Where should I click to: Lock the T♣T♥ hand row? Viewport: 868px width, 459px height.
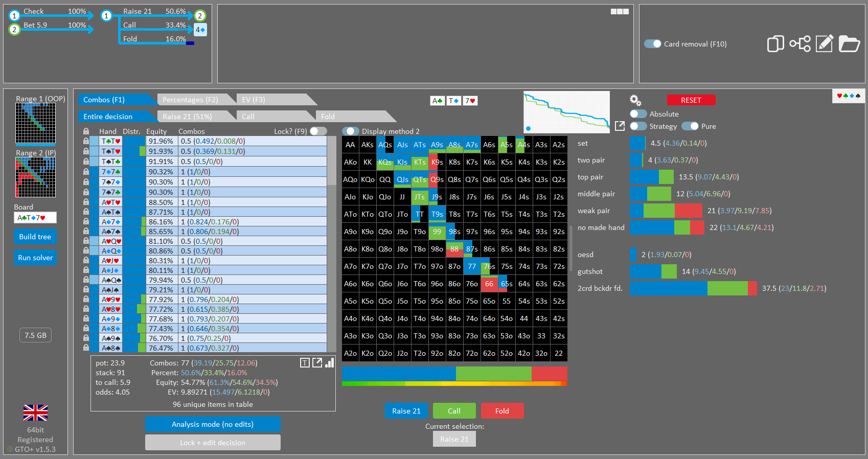(86, 141)
